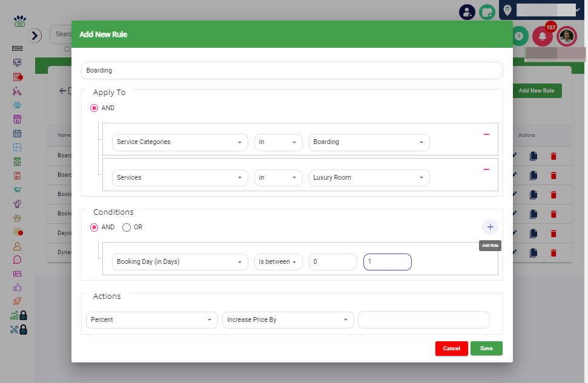Toggle the checkbox below the search box

pos(67,49)
